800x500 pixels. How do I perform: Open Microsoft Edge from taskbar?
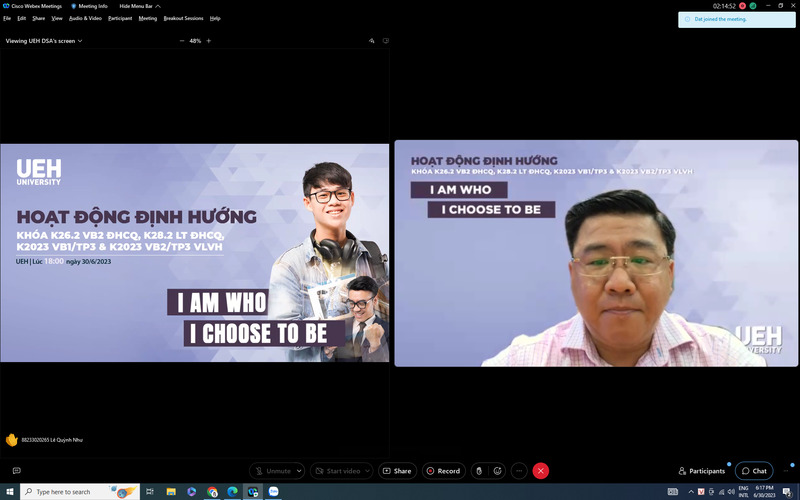click(232, 492)
